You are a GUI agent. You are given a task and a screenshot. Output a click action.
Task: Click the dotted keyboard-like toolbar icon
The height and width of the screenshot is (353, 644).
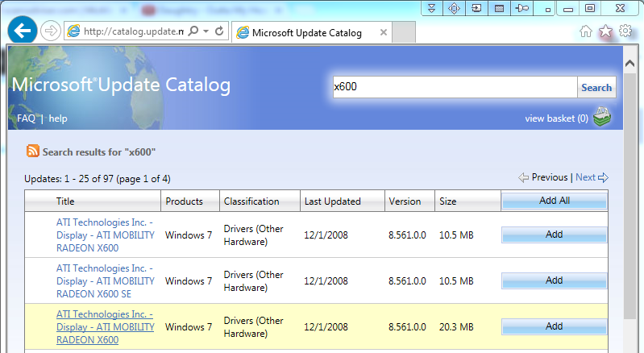click(499, 8)
